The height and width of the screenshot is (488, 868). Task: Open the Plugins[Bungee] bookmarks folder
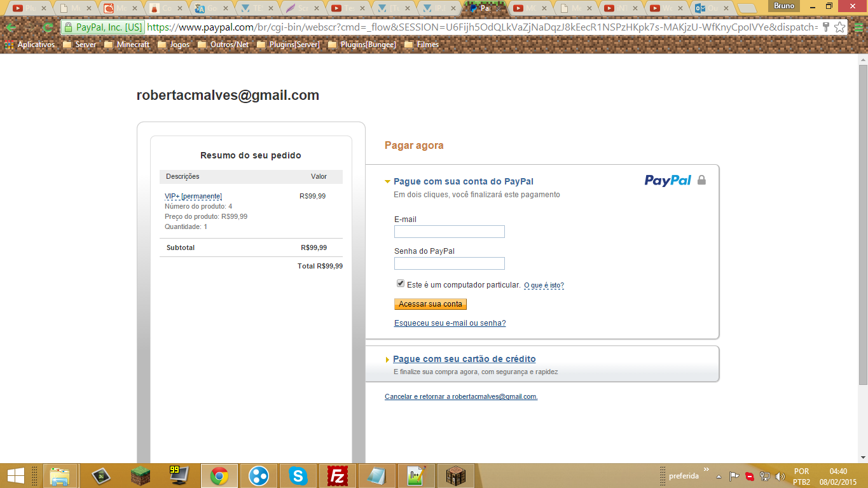pyautogui.click(x=362, y=45)
